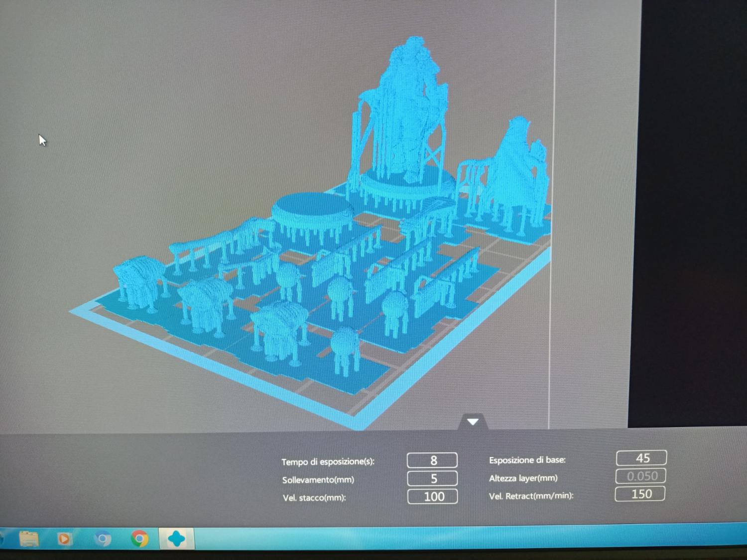Open the faded Chromium icon in taskbar
The image size is (747, 560).
(103, 539)
